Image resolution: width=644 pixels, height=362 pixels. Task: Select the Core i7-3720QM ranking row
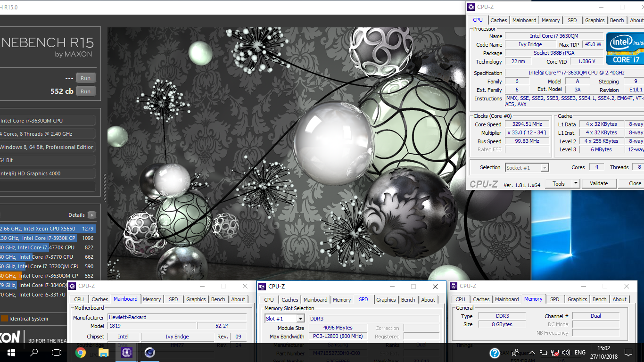tap(48, 266)
